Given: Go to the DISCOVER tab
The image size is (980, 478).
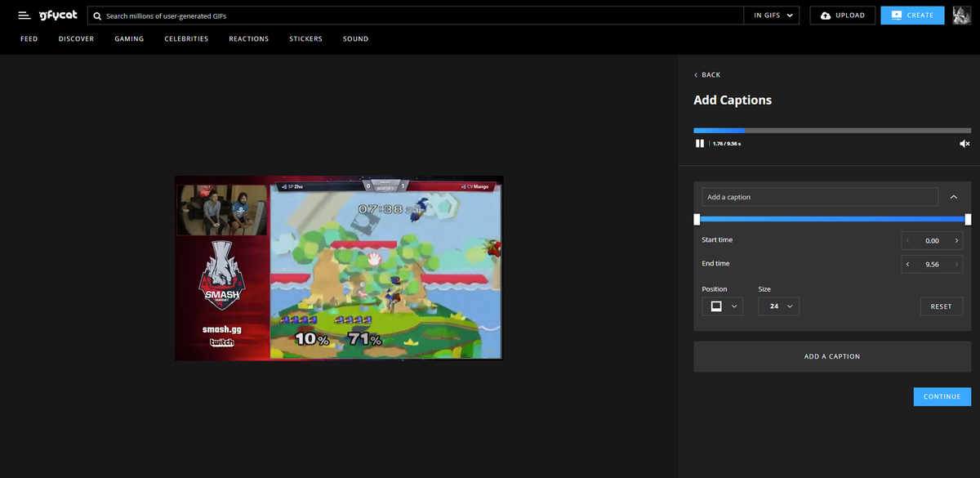Looking at the screenshot, I should 76,38.
